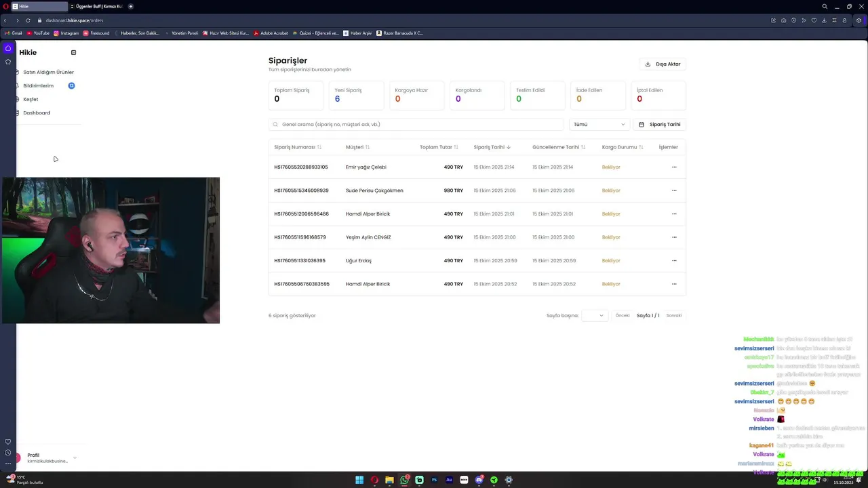
Task: Open actions menu for Yeşim Aylin CENGİZ order
Action: coord(674,237)
